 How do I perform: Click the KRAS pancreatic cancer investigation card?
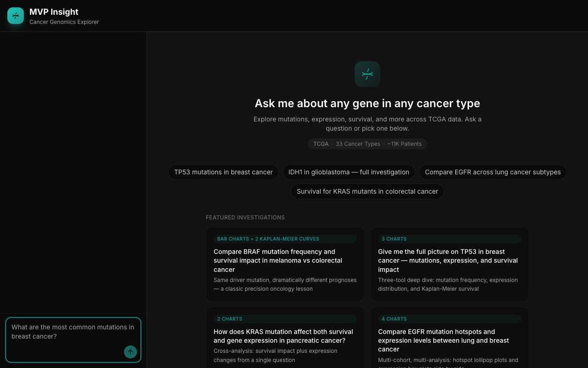(285, 340)
